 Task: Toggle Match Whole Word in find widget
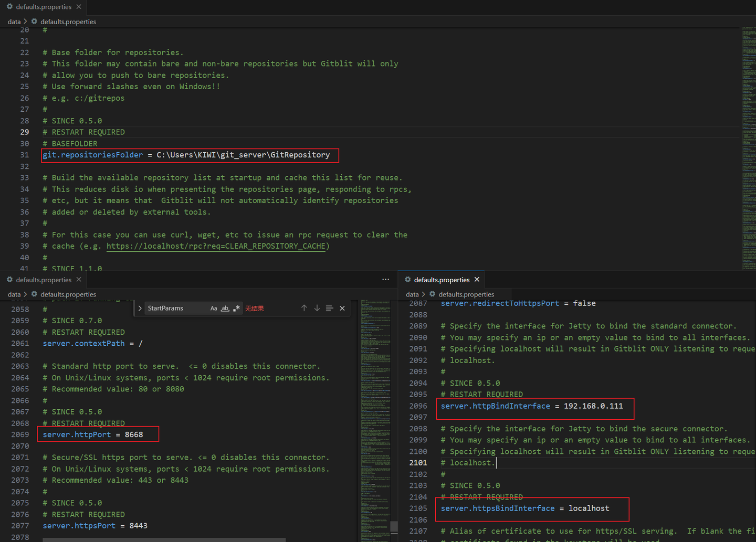[225, 309]
